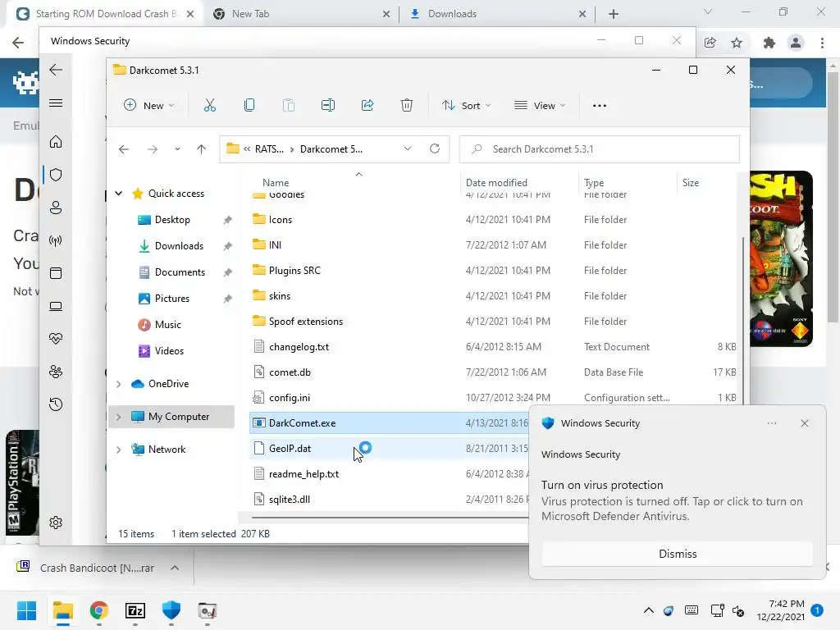
Task: Open App & browser control sidebar icon
Action: (56, 273)
